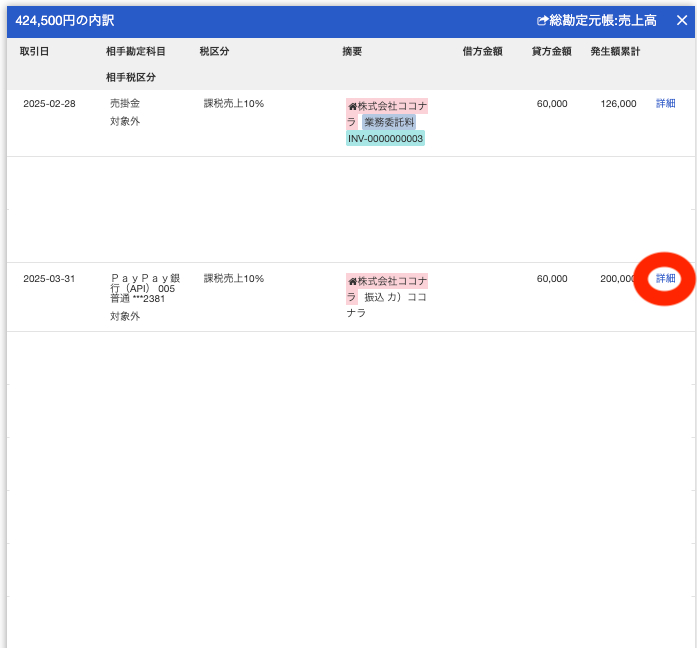Screen dimensions: 697x648
Task: Click the dialog title 424,500円の内訳
Action: click(65, 20)
